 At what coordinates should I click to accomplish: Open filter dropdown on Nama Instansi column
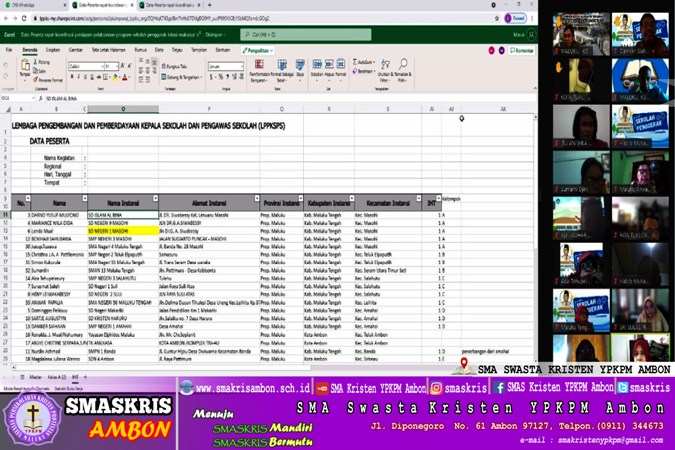(155, 198)
